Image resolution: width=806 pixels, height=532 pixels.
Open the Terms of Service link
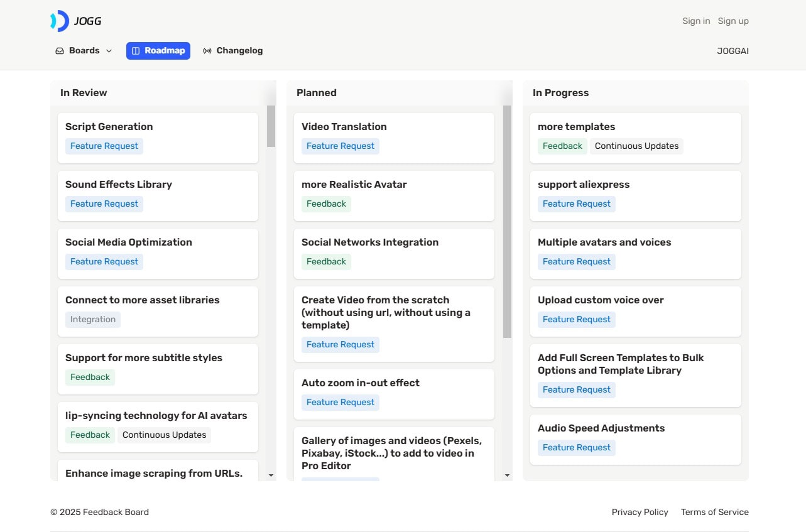(714, 512)
